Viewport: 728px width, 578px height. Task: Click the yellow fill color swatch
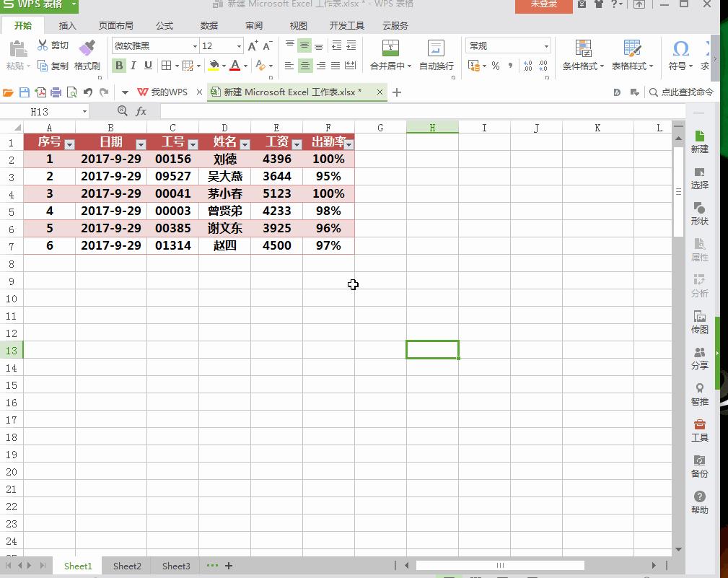tap(214, 66)
